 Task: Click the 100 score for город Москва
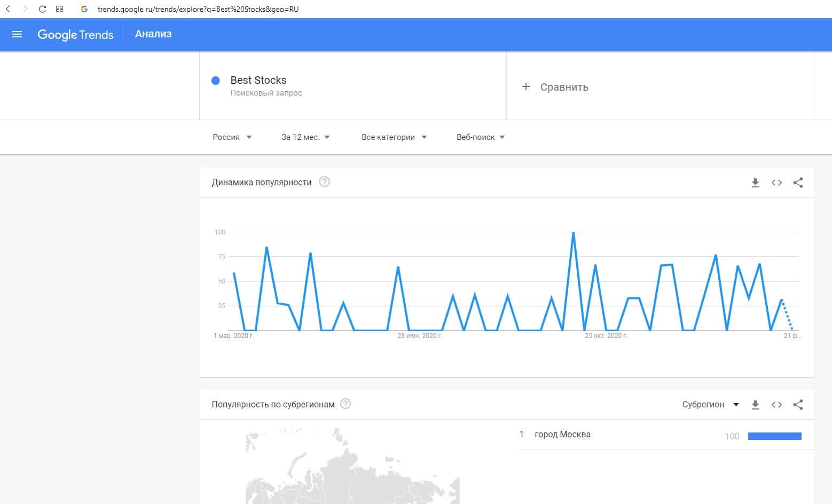732,436
